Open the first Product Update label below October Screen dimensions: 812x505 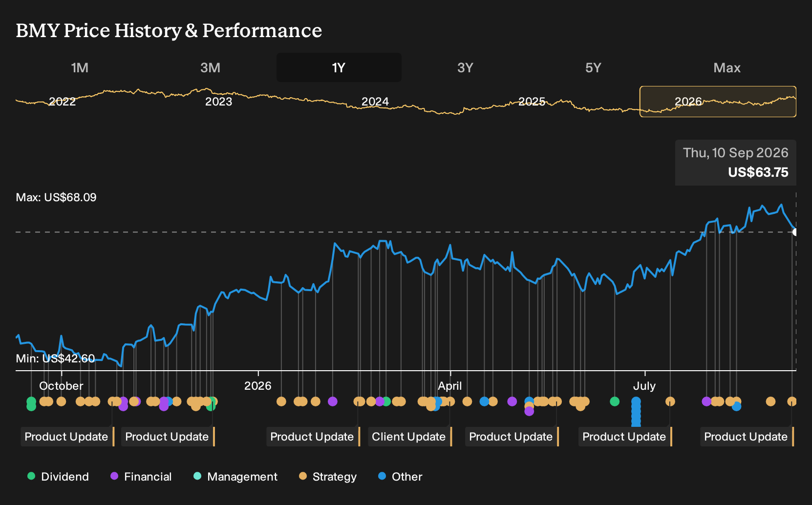[67, 437]
